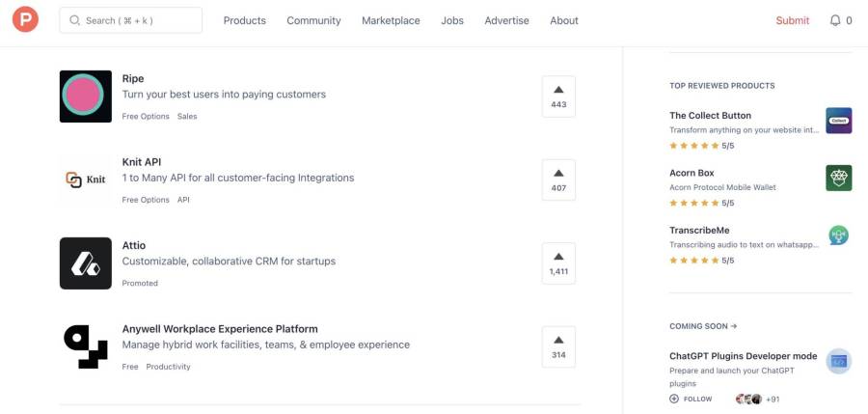Click The Collect Button product icon
The image size is (868, 414).
click(x=838, y=121)
